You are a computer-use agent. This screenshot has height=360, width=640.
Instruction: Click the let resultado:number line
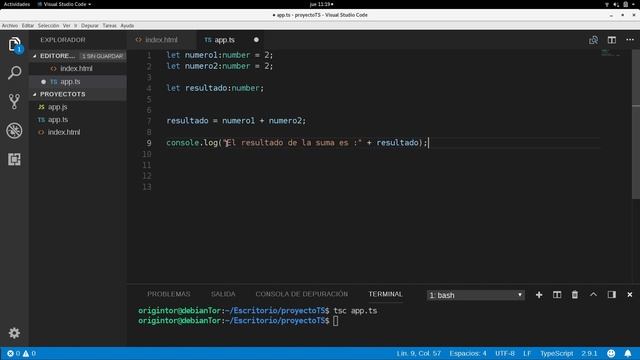[215, 88]
